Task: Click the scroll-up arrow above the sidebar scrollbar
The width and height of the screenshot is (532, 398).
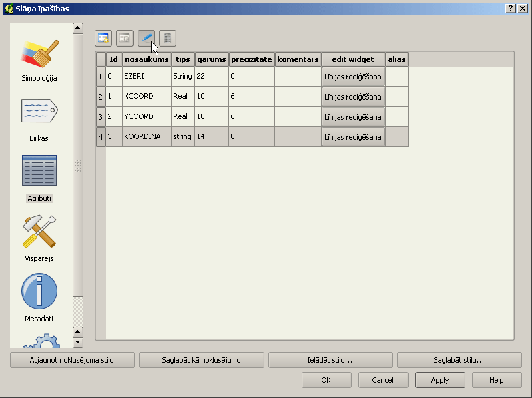Action: pos(78,28)
